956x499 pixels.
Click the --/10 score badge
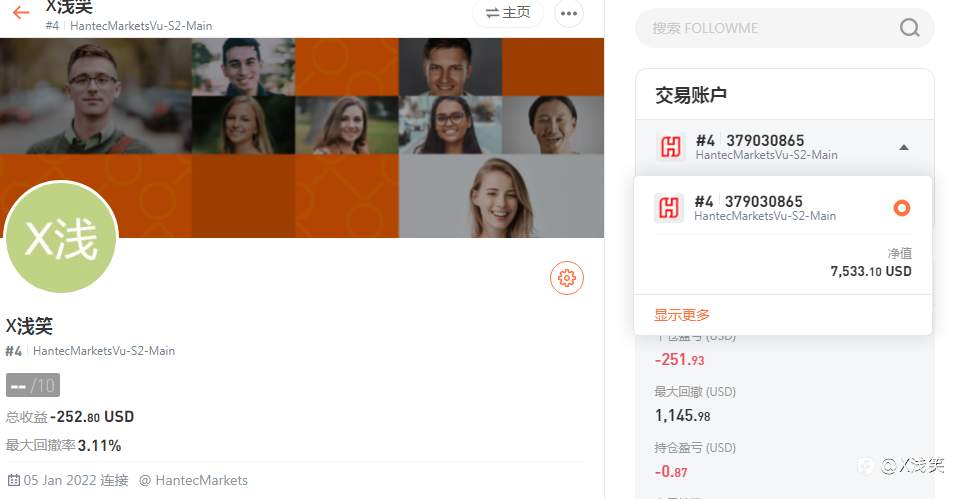(33, 385)
